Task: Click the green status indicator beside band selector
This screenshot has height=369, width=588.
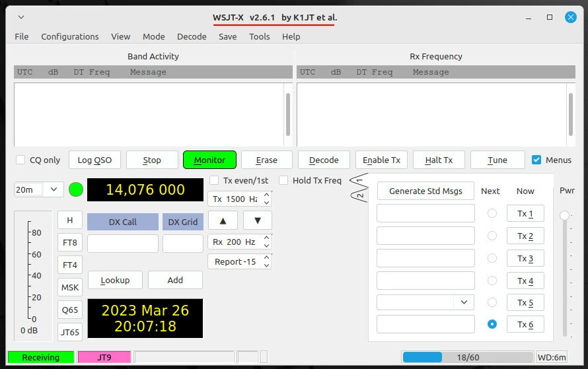Action: coord(76,190)
